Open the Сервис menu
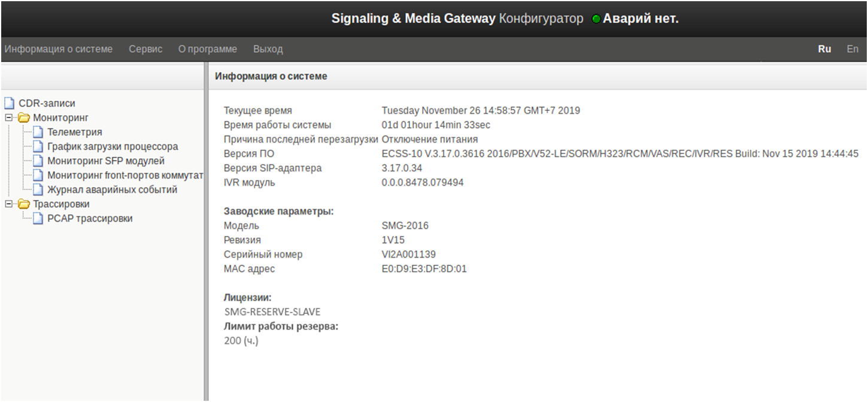 [x=145, y=49]
